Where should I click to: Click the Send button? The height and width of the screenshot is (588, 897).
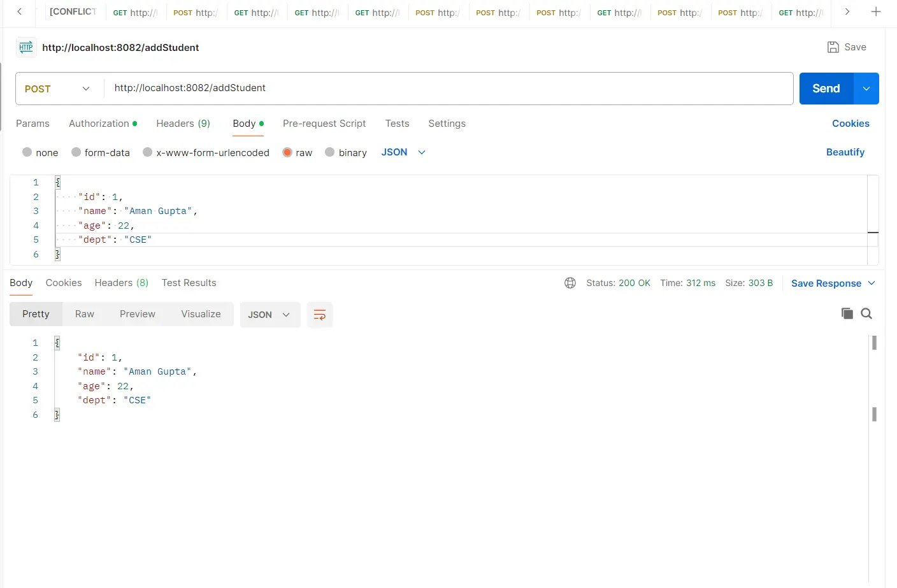[x=825, y=89]
